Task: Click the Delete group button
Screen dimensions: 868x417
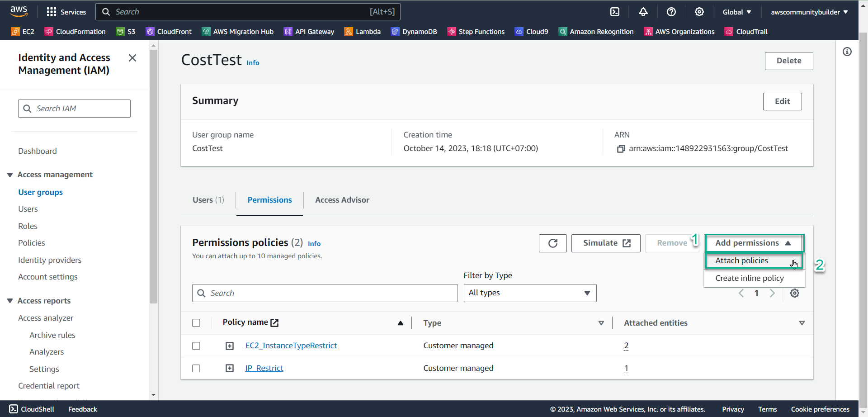Action: pyautogui.click(x=789, y=61)
